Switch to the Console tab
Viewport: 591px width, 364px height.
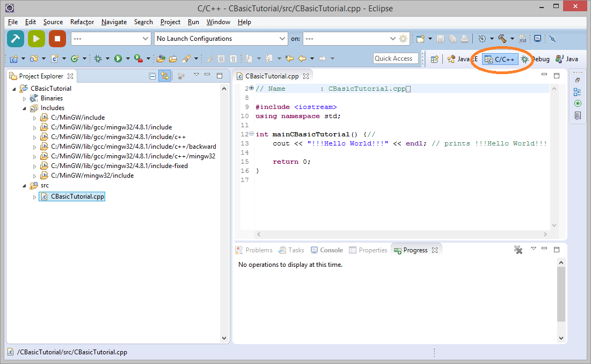pos(327,250)
